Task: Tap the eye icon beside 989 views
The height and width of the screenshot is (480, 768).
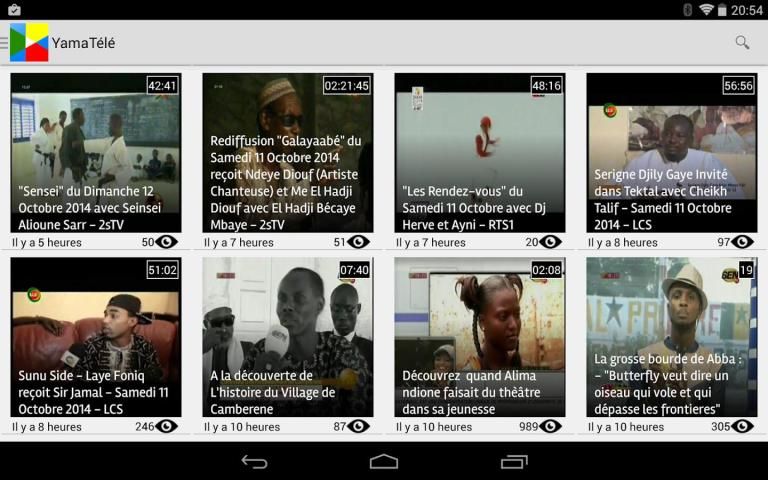Action: 551,427
